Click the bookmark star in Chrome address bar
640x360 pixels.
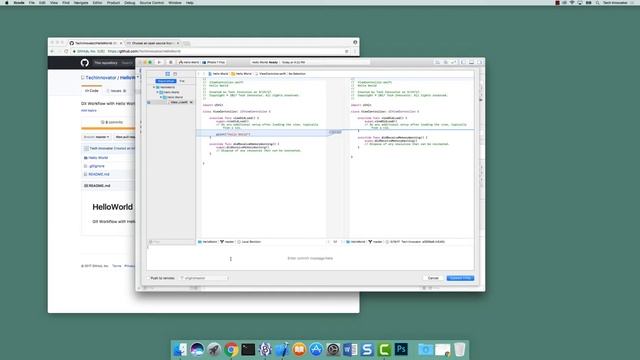[x=347, y=51]
